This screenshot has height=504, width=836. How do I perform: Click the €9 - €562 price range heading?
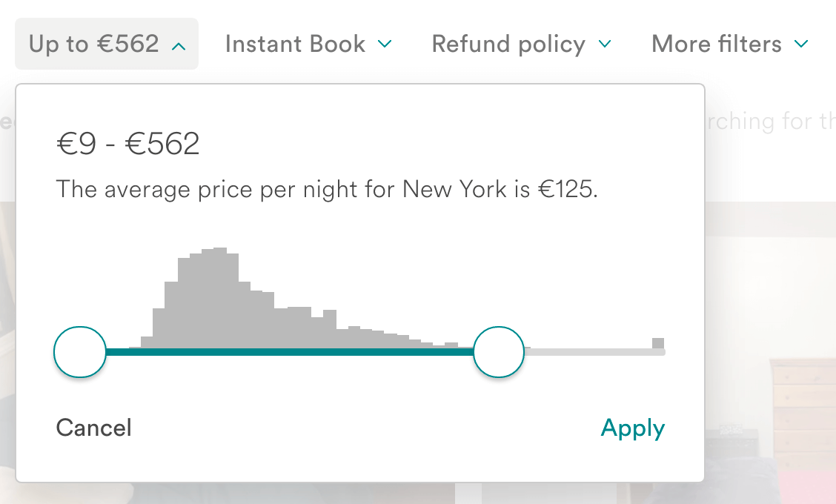[127, 144]
